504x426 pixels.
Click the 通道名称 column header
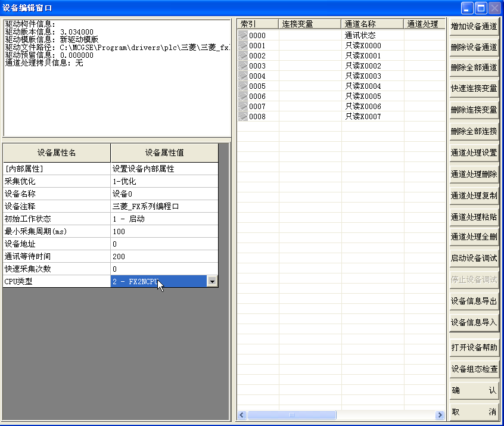(372, 24)
